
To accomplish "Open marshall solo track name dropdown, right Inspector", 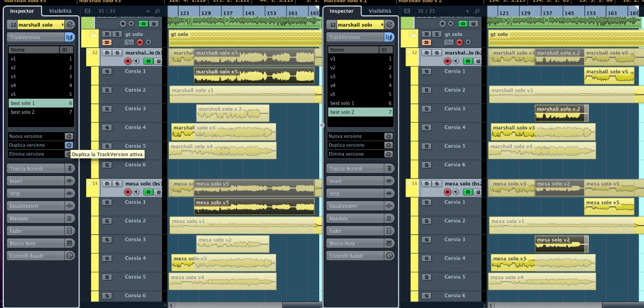I will (382, 25).
